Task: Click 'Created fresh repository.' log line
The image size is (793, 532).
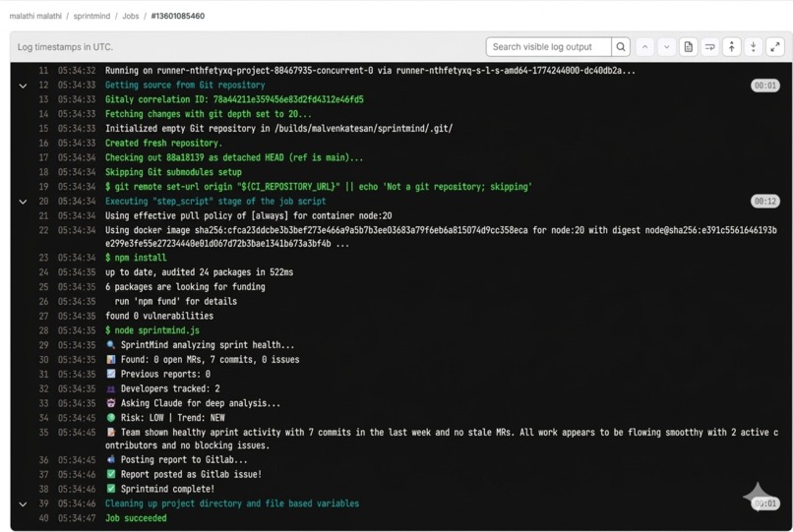Action: pyautogui.click(x=163, y=144)
